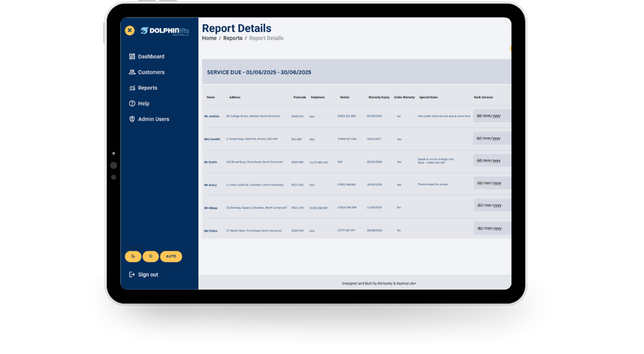Viewport: 644px width, 354px height.
Task: Click Mr Smith's telephone number 01275 987 002
Action: click(319, 162)
